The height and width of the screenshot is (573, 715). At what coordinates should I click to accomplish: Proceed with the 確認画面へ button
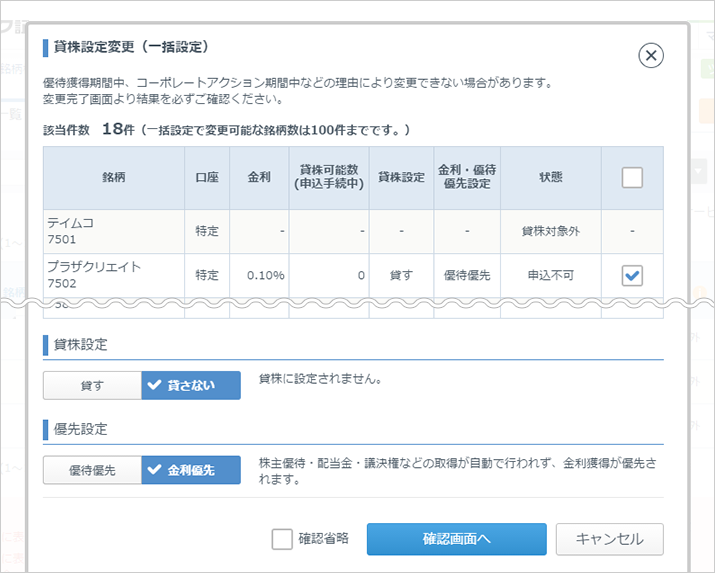point(456,539)
